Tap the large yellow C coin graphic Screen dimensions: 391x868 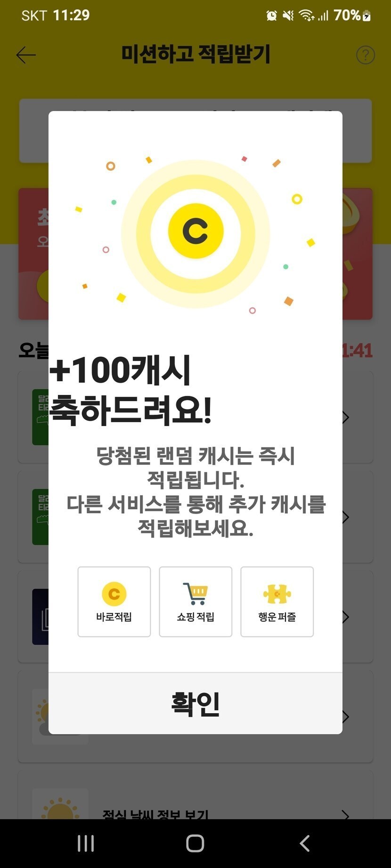click(195, 231)
